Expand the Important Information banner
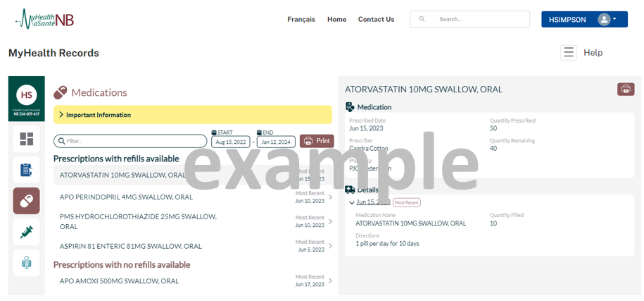Viewport: 644px width, 301px height. (x=192, y=115)
